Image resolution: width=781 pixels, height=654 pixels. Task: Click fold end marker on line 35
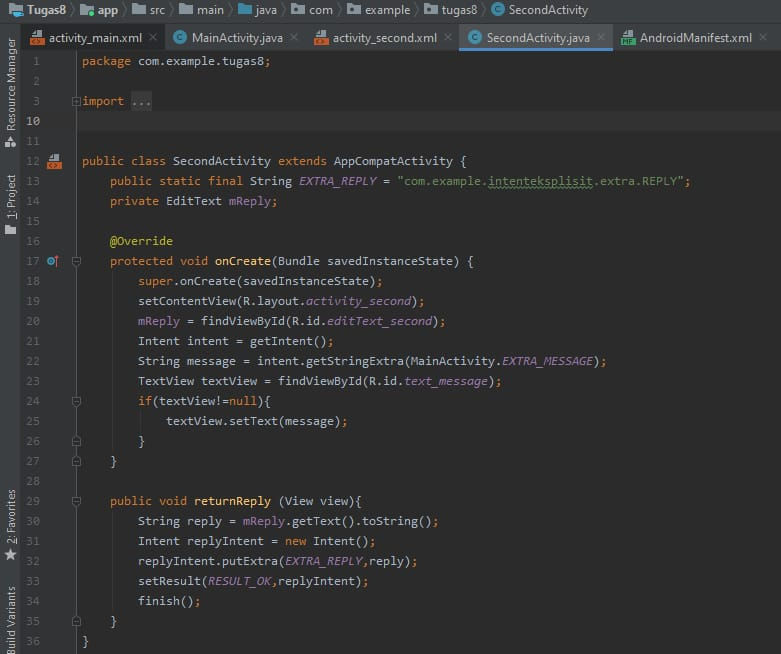tap(76, 621)
